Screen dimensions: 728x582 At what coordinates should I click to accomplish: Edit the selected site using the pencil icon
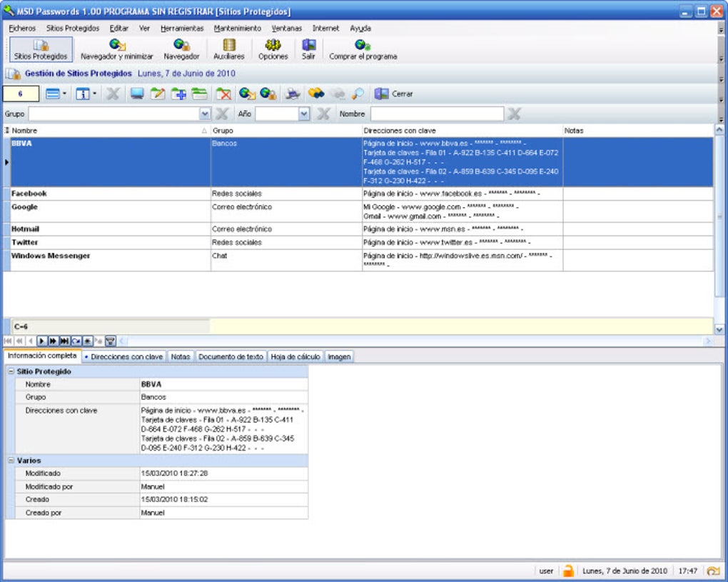coord(158,94)
